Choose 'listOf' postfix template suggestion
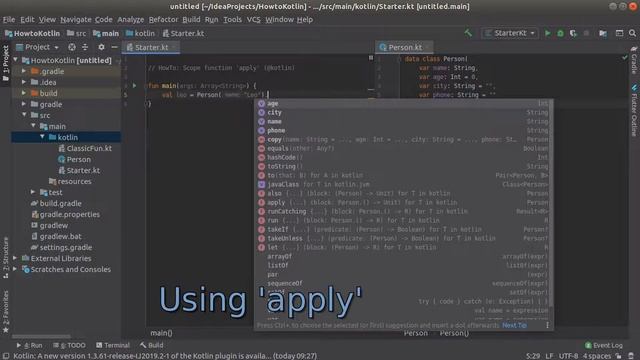640x360 pixels. coord(403,265)
